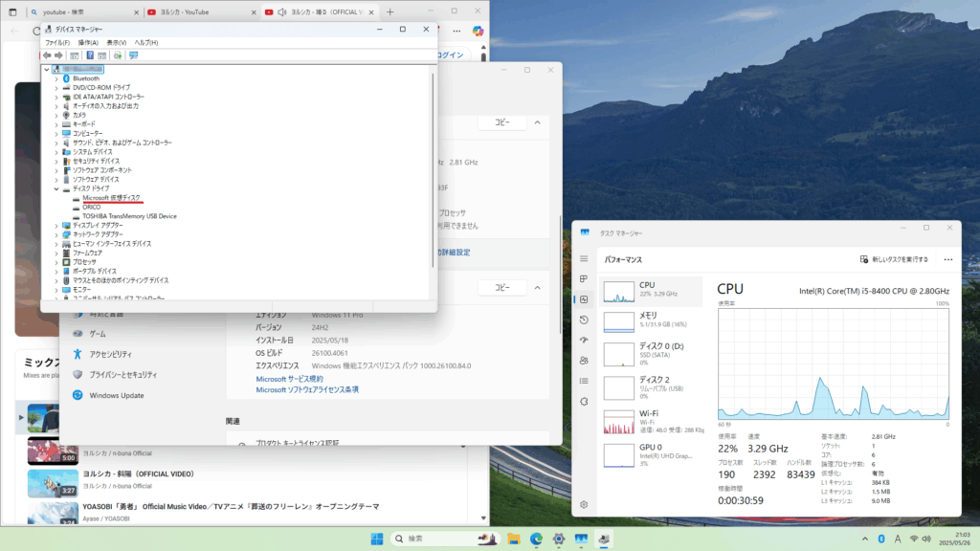Screen dimensions: 980x551
Task: Open Task Manager's App history page icon
Action: pyautogui.click(x=584, y=320)
